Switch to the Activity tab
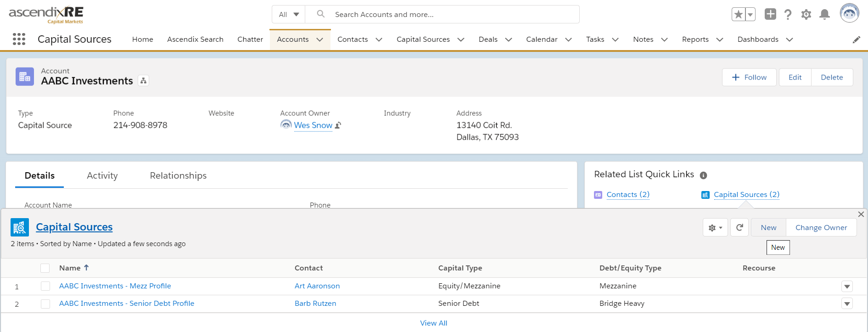The image size is (868, 332). 102,175
